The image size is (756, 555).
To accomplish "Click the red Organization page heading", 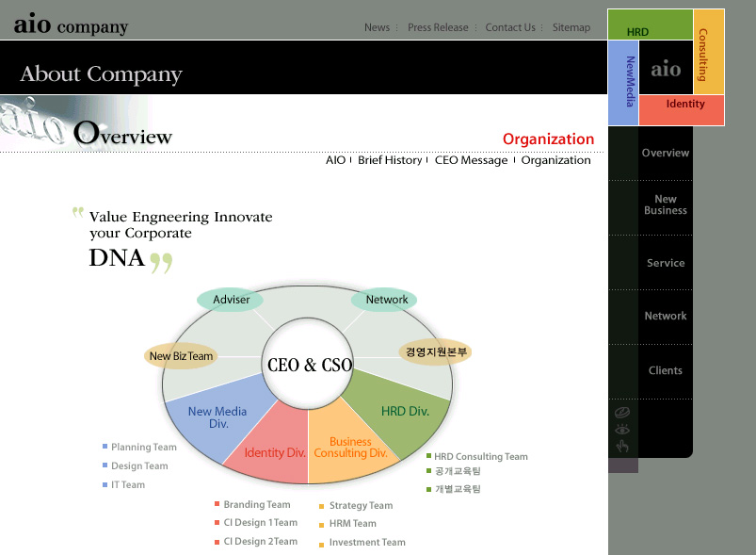I will coord(548,139).
